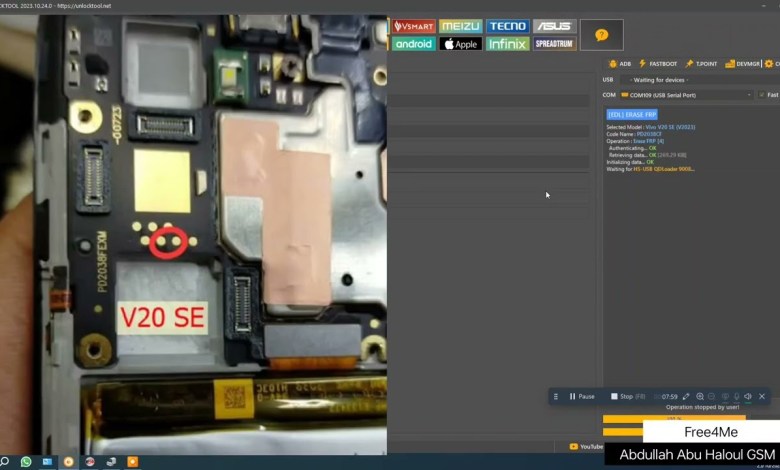Open DEVMGR device manager
The height and width of the screenshot is (470, 780).
coord(743,64)
